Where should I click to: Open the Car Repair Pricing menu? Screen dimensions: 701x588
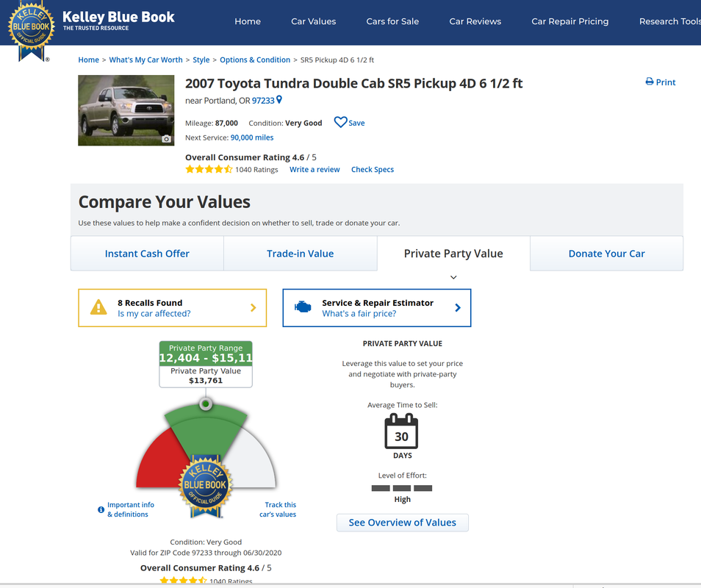[x=570, y=21]
